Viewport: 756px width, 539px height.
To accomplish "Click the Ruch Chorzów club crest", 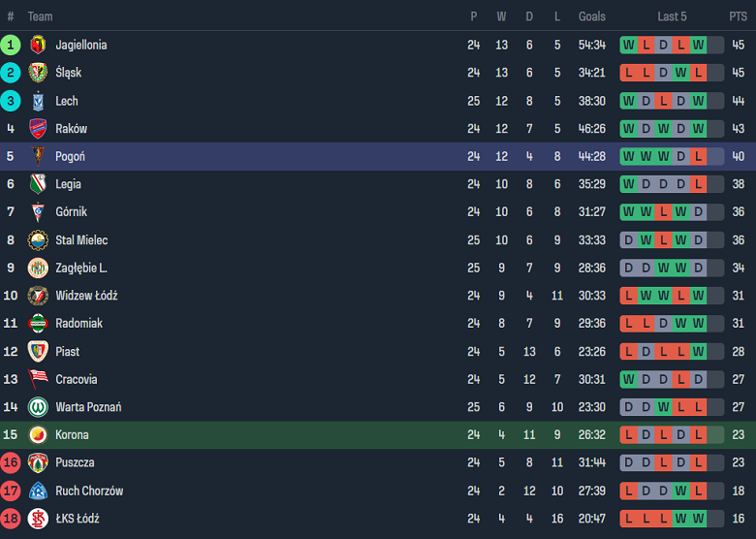I will click(x=38, y=491).
